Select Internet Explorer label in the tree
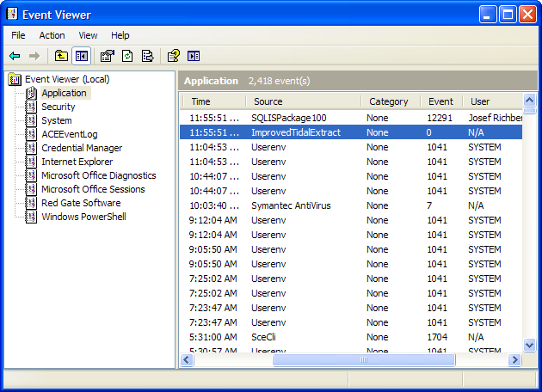The image size is (542, 392). (77, 162)
